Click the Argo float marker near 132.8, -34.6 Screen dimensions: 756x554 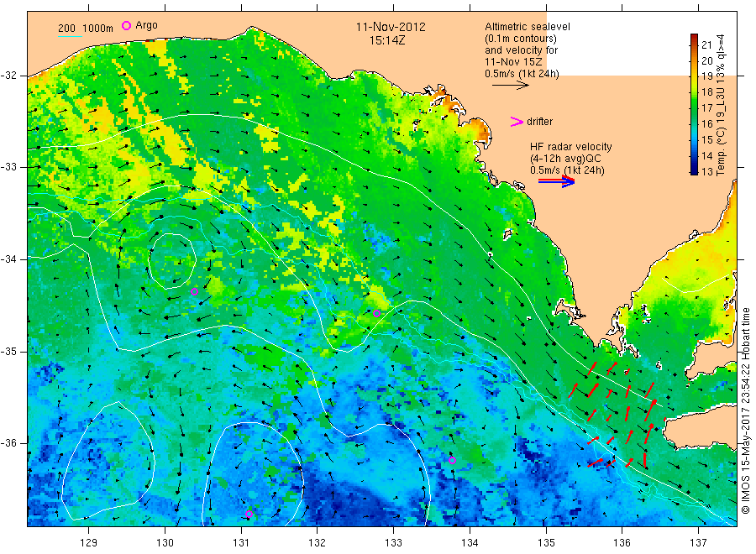click(x=377, y=314)
